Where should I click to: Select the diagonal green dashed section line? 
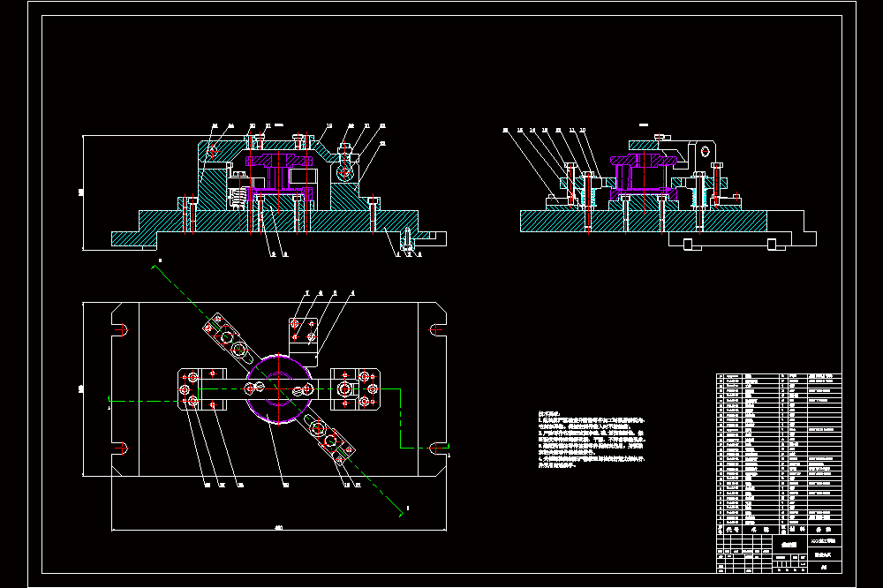pos(278,390)
